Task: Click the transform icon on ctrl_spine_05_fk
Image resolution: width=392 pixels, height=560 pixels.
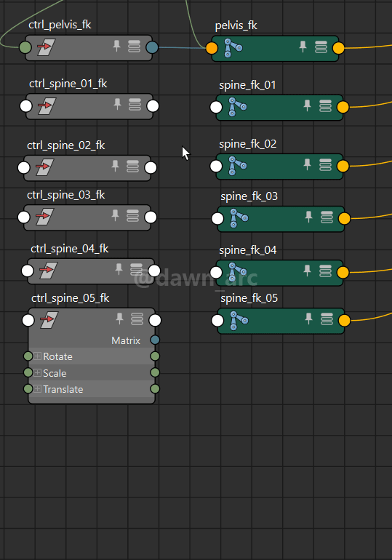Action: pyautogui.click(x=49, y=320)
